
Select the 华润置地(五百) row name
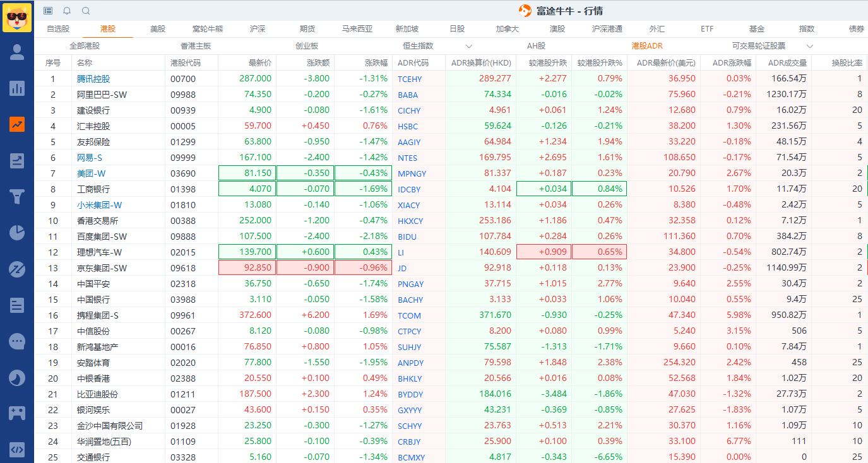point(104,442)
